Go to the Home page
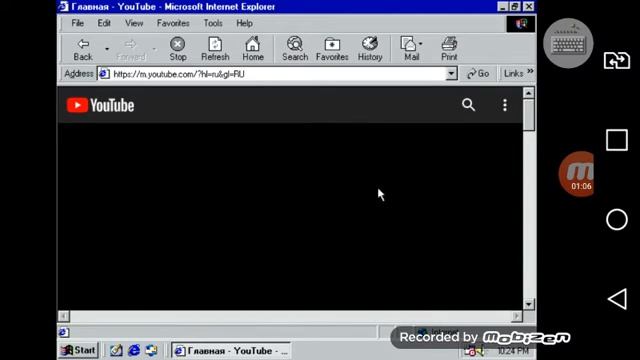Screen dimensions: 640x360 (x=253, y=49)
